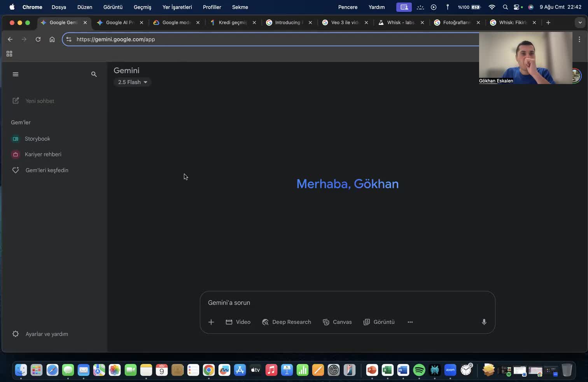Open the Yer İşaretleri menu
This screenshot has height=382, width=588.
tap(177, 7)
